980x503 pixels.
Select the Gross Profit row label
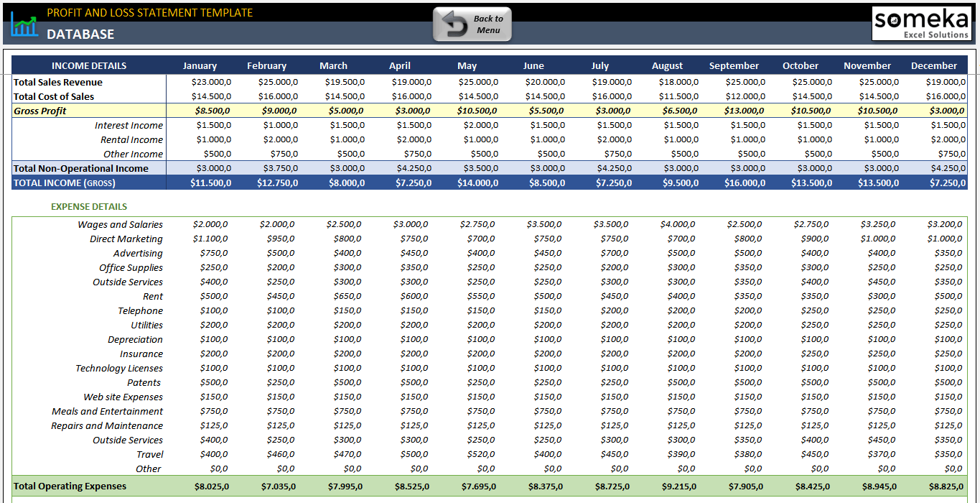coord(40,111)
